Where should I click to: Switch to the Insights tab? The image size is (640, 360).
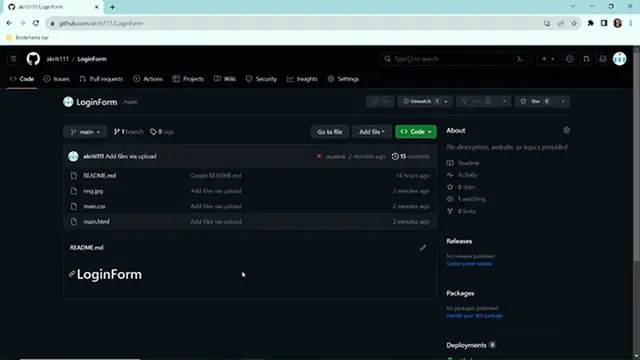pyautogui.click(x=302, y=79)
